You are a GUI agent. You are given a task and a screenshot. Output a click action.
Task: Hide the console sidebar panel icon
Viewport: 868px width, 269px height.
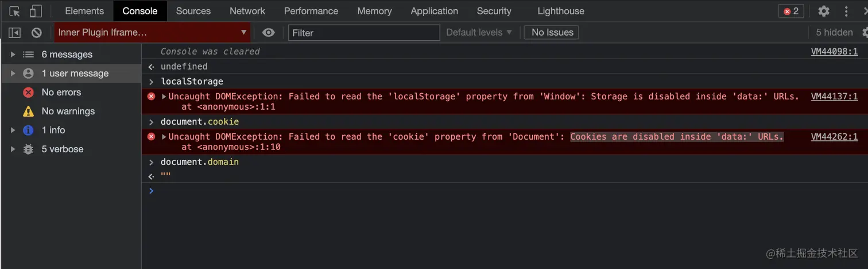tap(14, 33)
